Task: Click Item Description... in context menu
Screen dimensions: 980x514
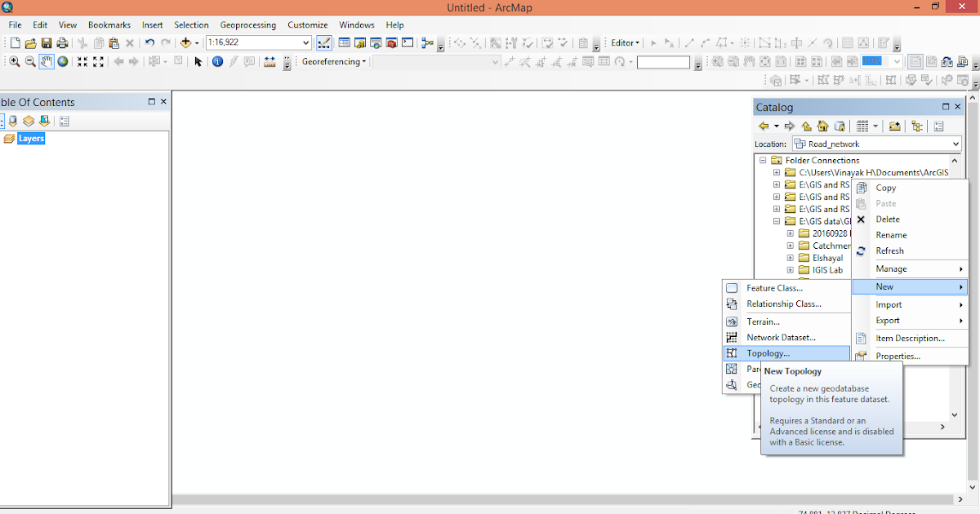Action: pos(910,338)
